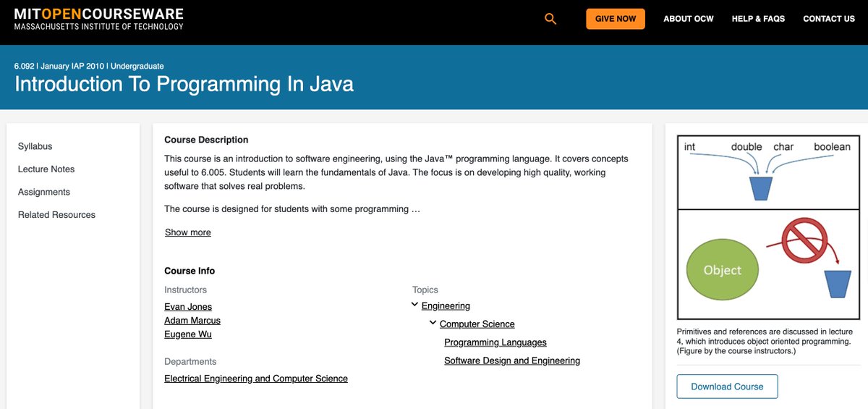This screenshot has height=409, width=868.
Task: Click the image caption about primitives and references
Action: click(763, 341)
